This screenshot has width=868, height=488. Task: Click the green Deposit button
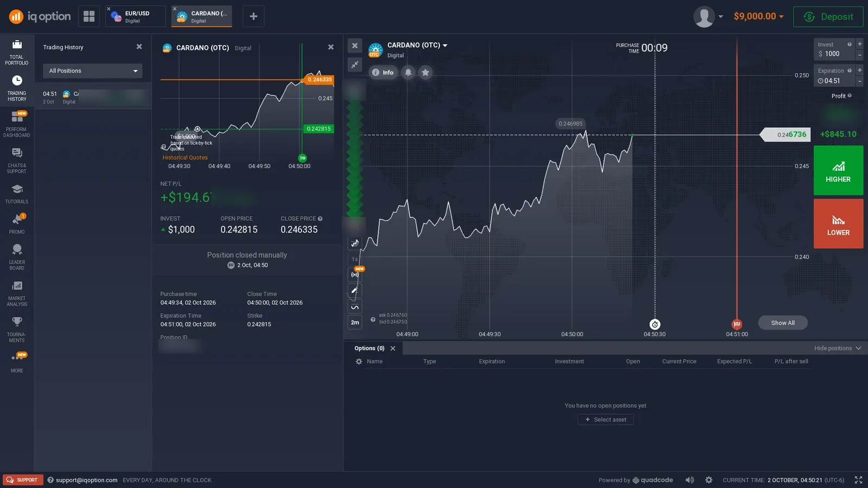[x=828, y=17]
